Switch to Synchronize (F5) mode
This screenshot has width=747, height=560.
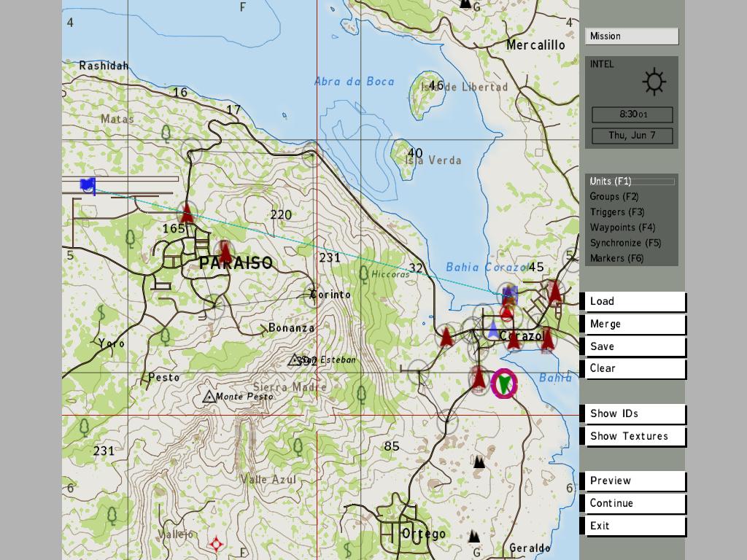click(x=625, y=243)
